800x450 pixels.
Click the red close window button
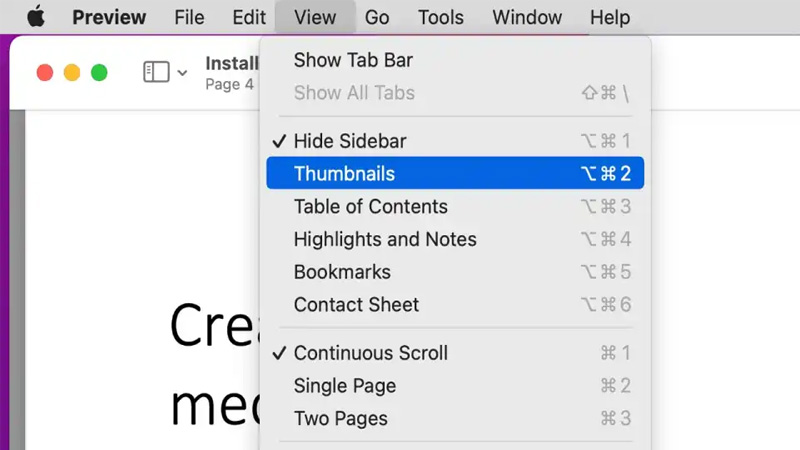[44, 72]
